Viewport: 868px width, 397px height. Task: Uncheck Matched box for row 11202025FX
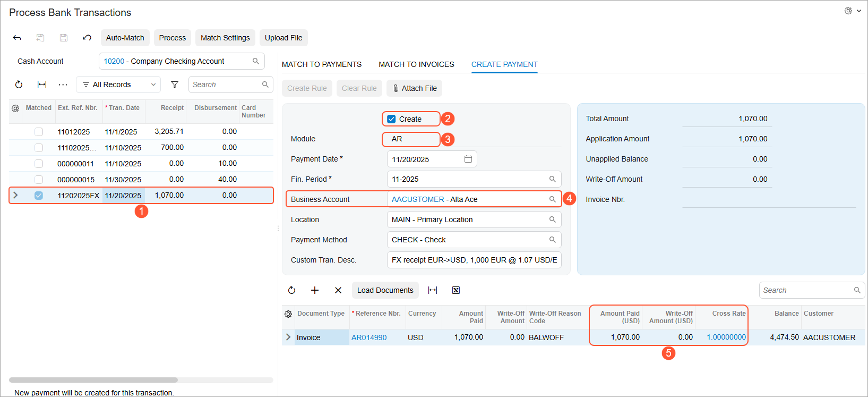point(39,196)
